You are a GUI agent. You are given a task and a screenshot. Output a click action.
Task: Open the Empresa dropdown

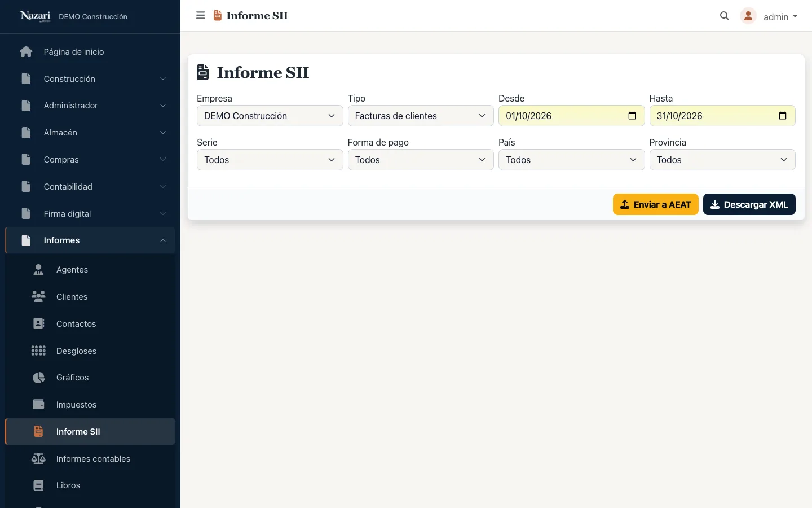coord(270,116)
